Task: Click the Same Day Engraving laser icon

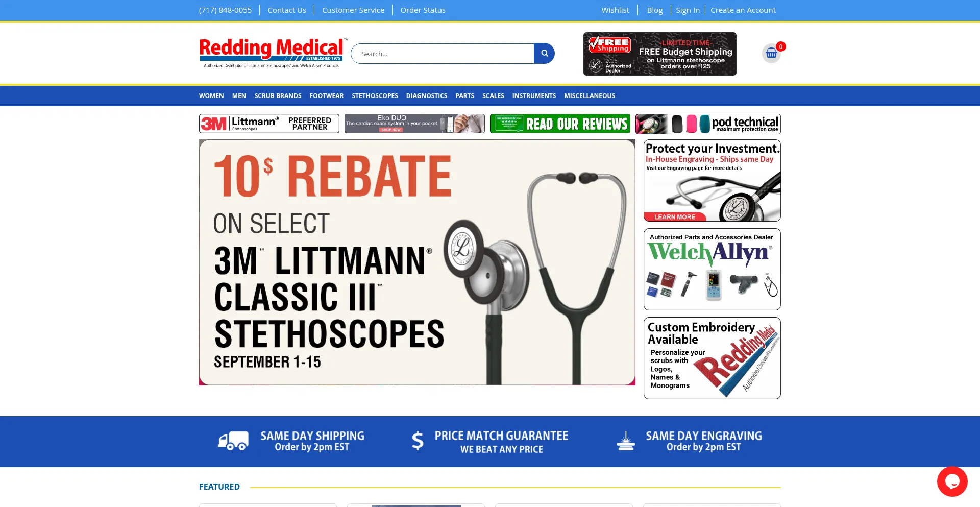Action: [x=626, y=441]
